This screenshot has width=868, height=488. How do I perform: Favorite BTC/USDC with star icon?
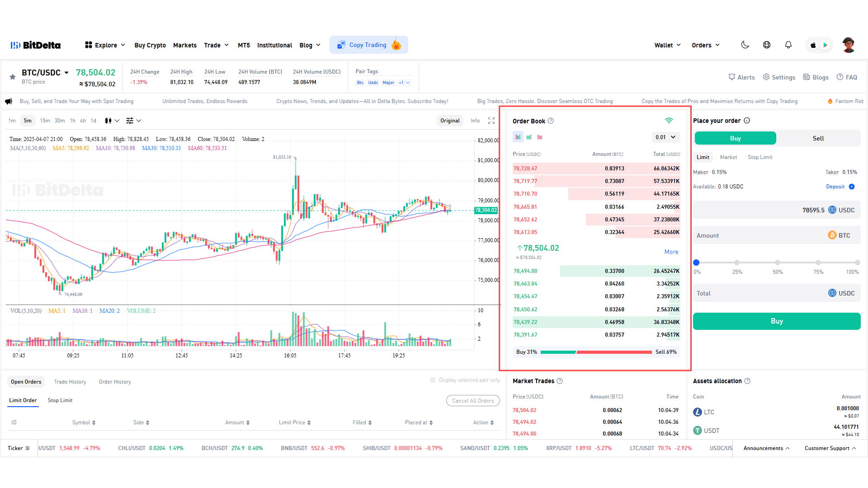13,77
